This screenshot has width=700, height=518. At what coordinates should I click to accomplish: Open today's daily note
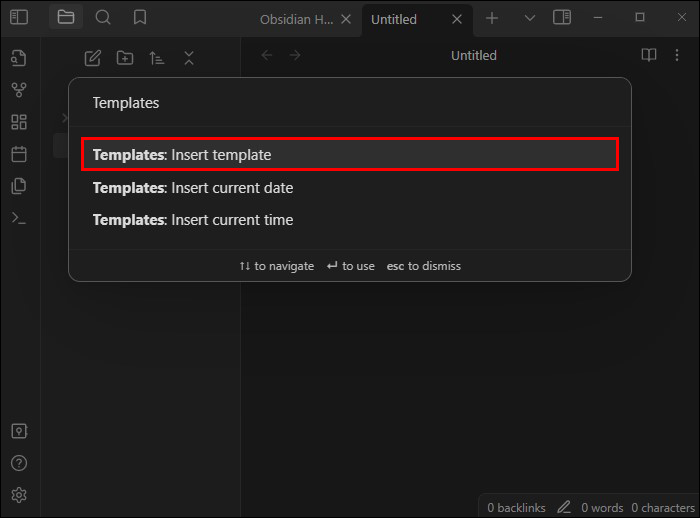[19, 154]
